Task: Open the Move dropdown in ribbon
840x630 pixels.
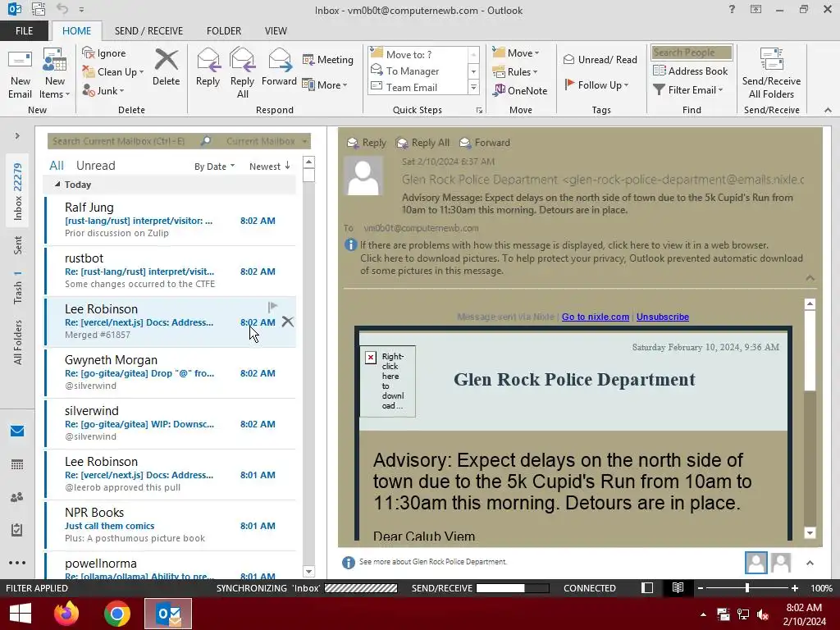Action: click(516, 53)
